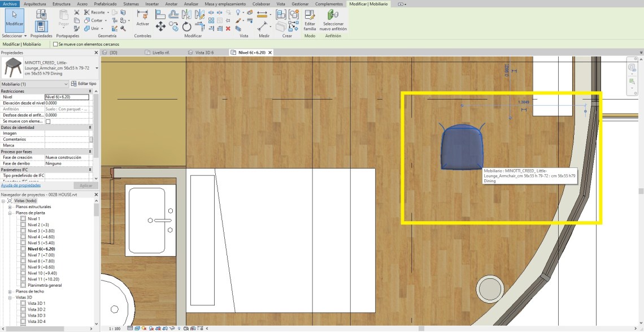Screen dimensions: 644x332
Task: Expand the Planos de techo node
Action: pyautogui.click(x=10, y=291)
